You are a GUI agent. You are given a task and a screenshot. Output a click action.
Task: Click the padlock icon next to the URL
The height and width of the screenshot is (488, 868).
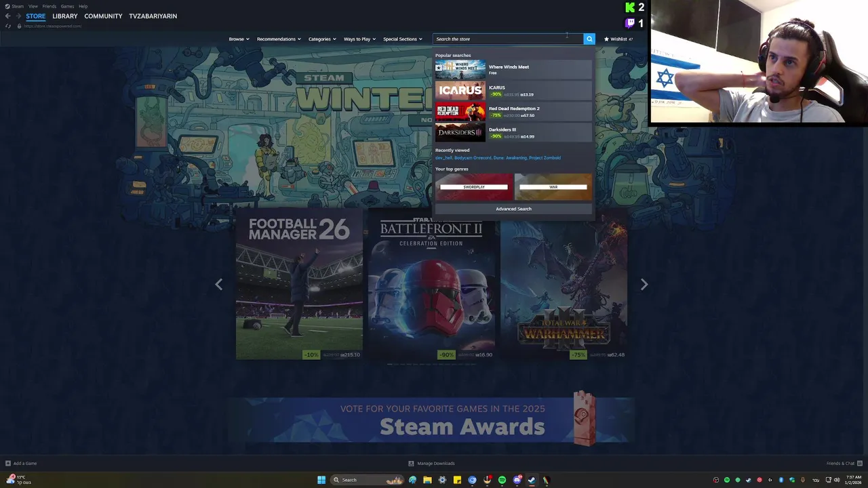(19, 26)
